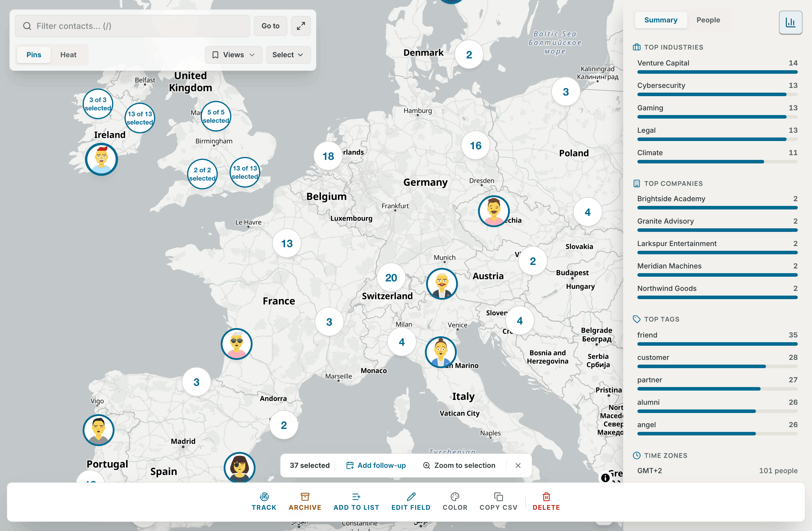Select the Brightside Academy company row
Viewport: 812px width, 531px height.
click(x=717, y=202)
